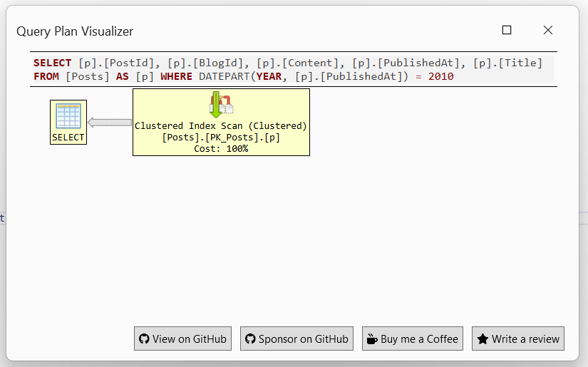The height and width of the screenshot is (367, 588).
Task: Click the FROM keyword in the query
Action: [46, 76]
